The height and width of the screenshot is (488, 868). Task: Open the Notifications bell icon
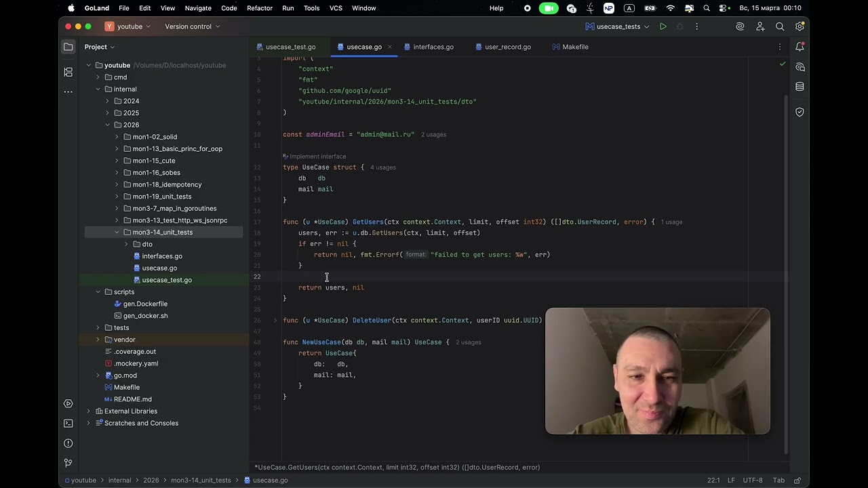pyautogui.click(x=800, y=47)
